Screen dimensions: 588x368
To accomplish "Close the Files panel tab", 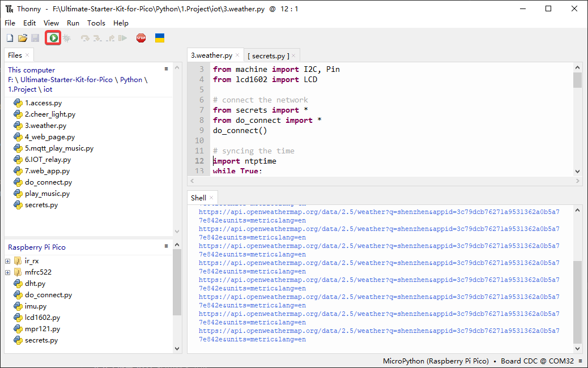I will (27, 55).
